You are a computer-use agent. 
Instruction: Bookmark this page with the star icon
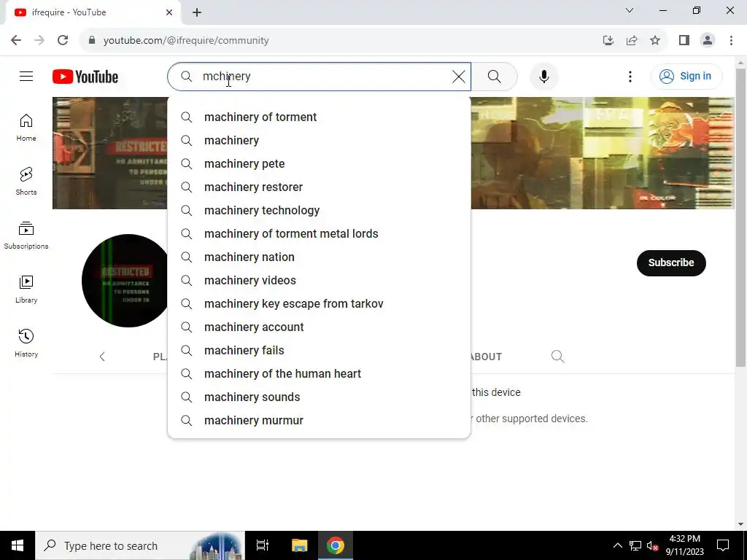[x=655, y=41]
